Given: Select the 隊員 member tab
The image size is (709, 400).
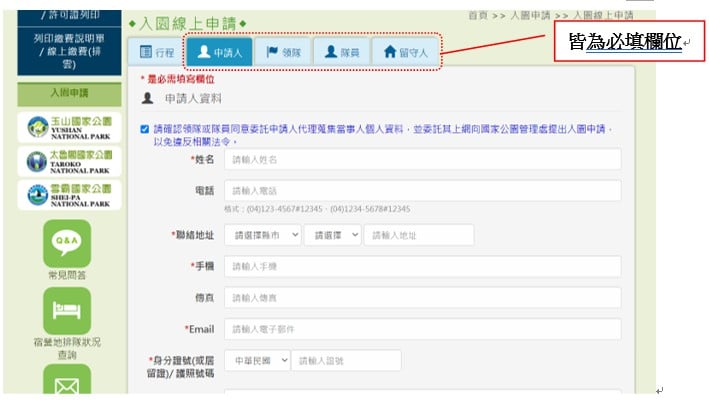Looking at the screenshot, I should pyautogui.click(x=342, y=52).
